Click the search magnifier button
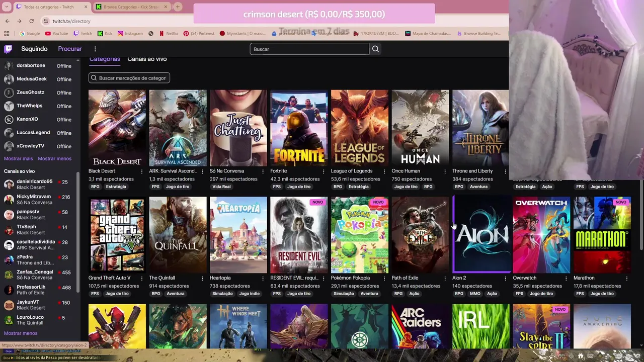This screenshot has width=644, height=362. [375, 49]
